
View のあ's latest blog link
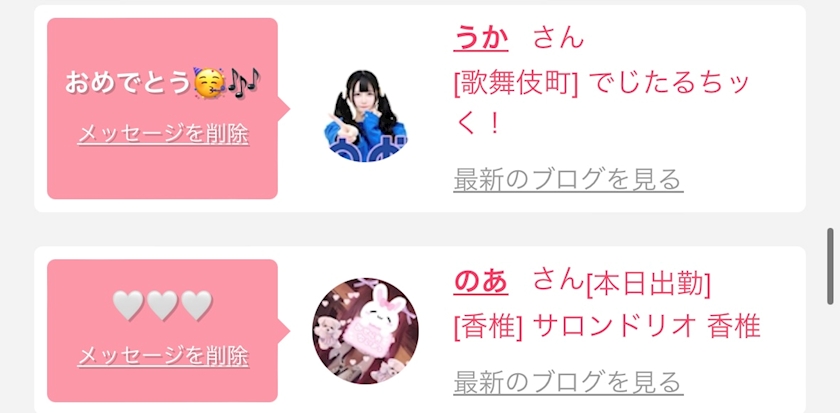click(568, 382)
